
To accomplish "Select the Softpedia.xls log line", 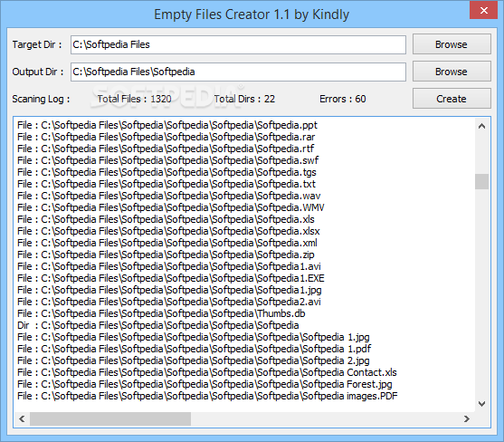I will pos(166,219).
